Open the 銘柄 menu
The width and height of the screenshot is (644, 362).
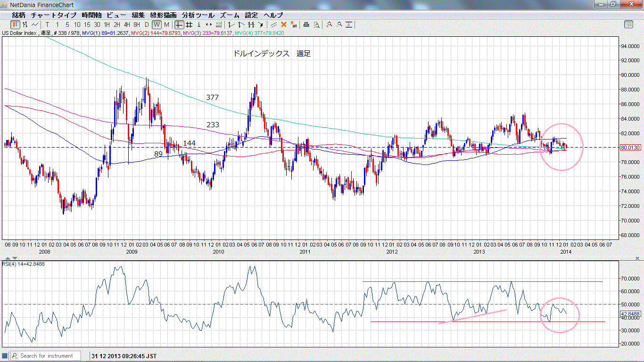pyautogui.click(x=19, y=15)
